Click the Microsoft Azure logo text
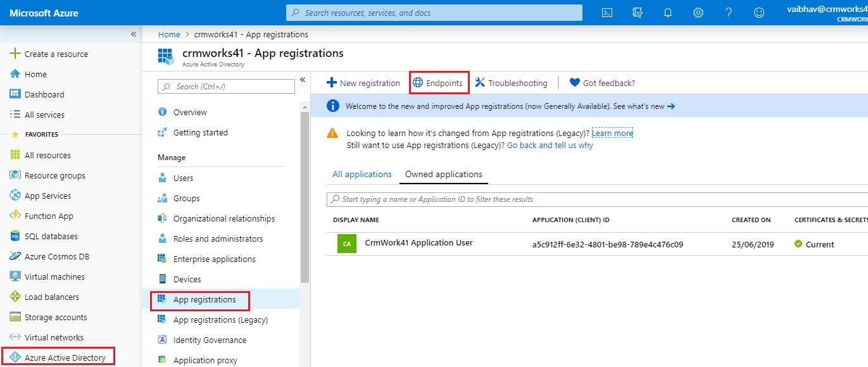The width and height of the screenshot is (868, 367). click(44, 13)
